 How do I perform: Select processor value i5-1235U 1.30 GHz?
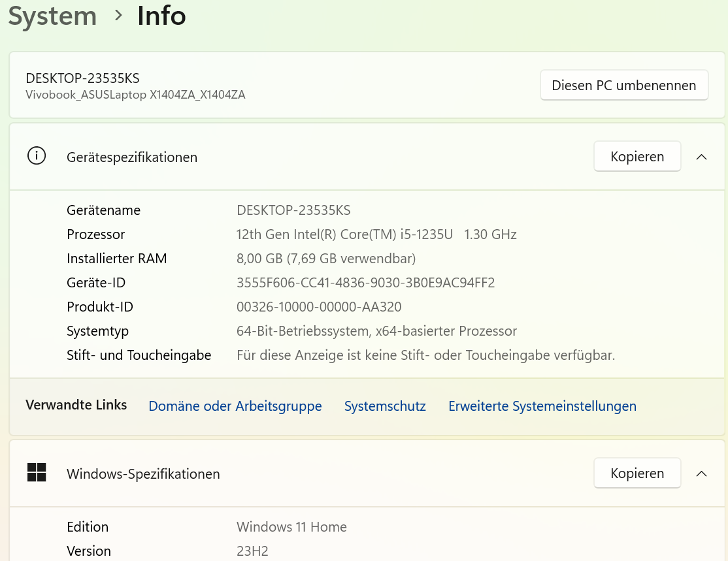tap(376, 234)
